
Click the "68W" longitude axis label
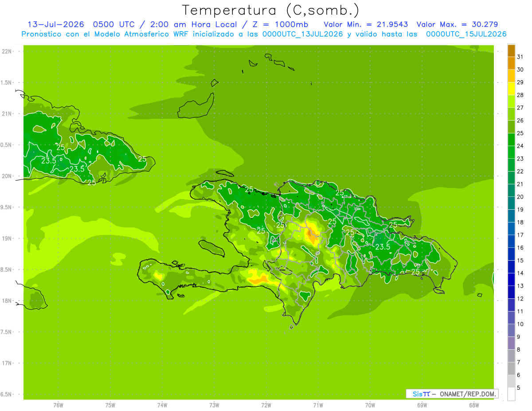click(x=474, y=405)
